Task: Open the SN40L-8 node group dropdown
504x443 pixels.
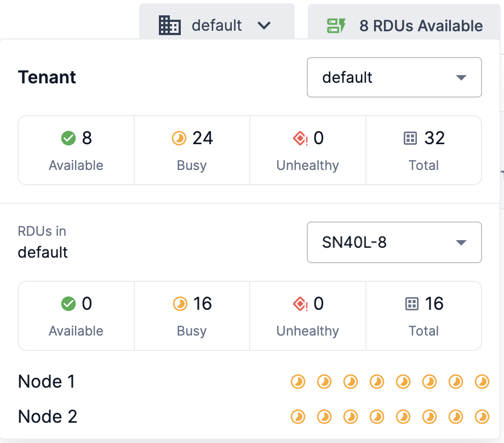Action: click(394, 242)
